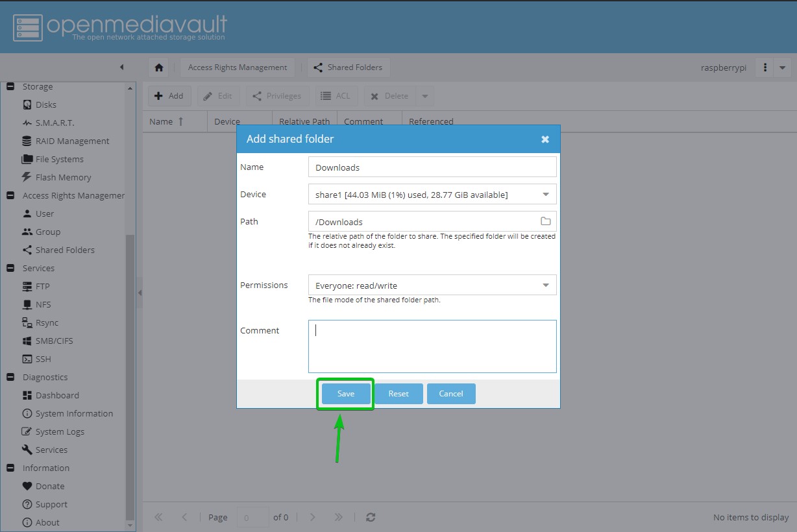Click the Reset button in dialog
Image resolution: width=797 pixels, height=532 pixels.
(398, 394)
